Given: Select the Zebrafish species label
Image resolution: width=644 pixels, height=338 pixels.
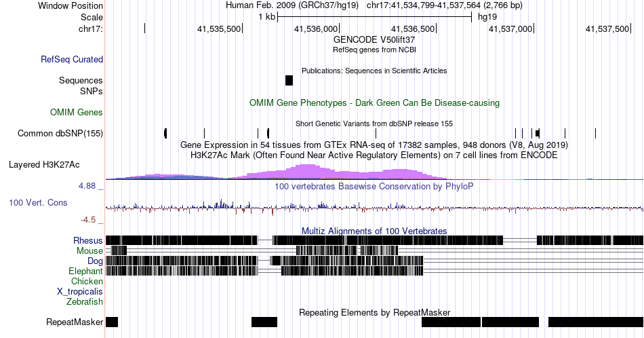Looking at the screenshot, I should (85, 301).
